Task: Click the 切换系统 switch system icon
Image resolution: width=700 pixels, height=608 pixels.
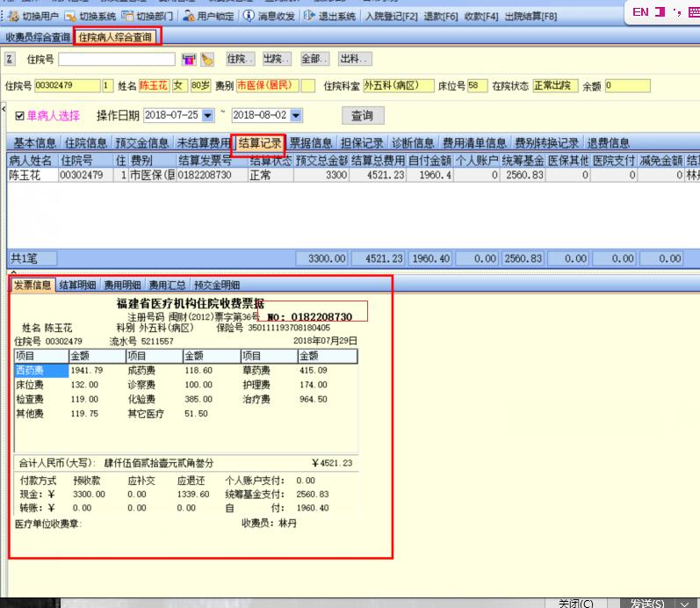Action: 70,16
